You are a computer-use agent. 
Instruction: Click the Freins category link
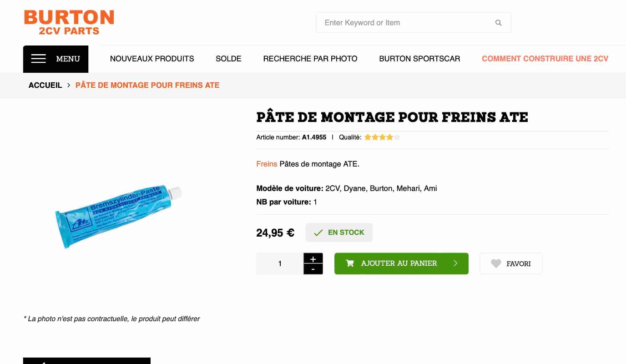[x=267, y=164]
